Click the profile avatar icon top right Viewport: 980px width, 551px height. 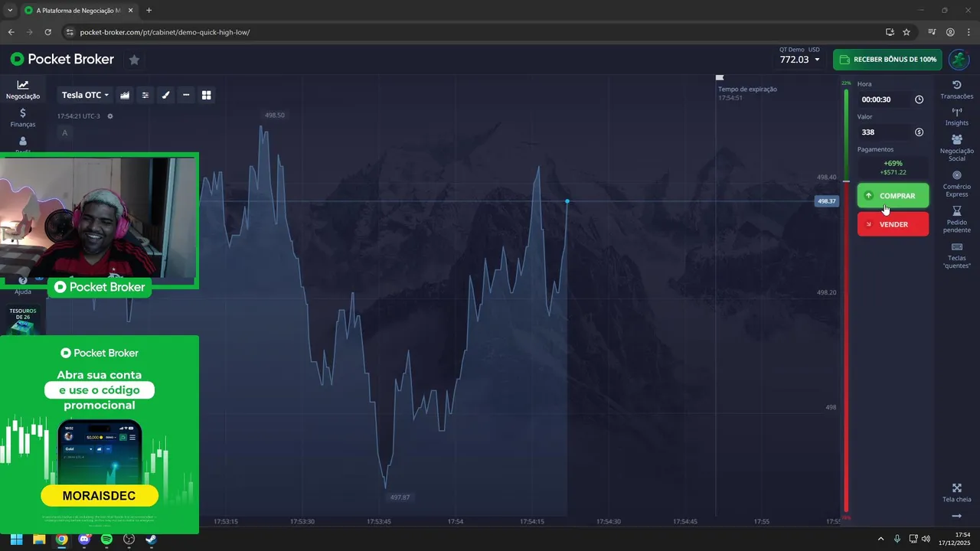click(x=959, y=60)
